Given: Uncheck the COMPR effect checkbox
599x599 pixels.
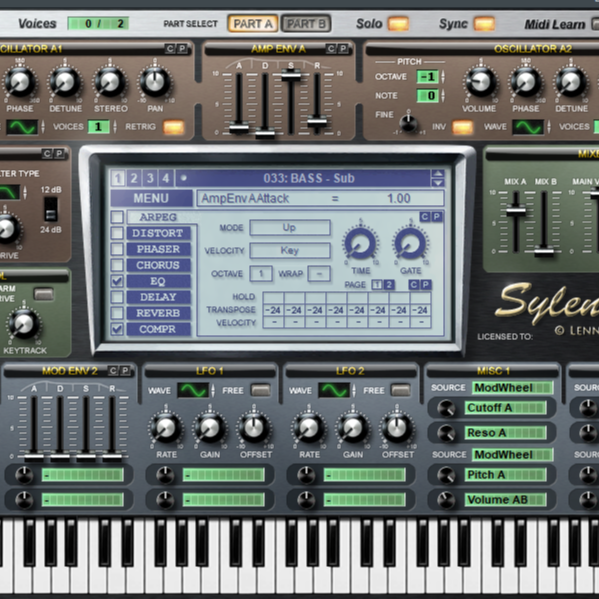Looking at the screenshot, I should click(x=117, y=329).
